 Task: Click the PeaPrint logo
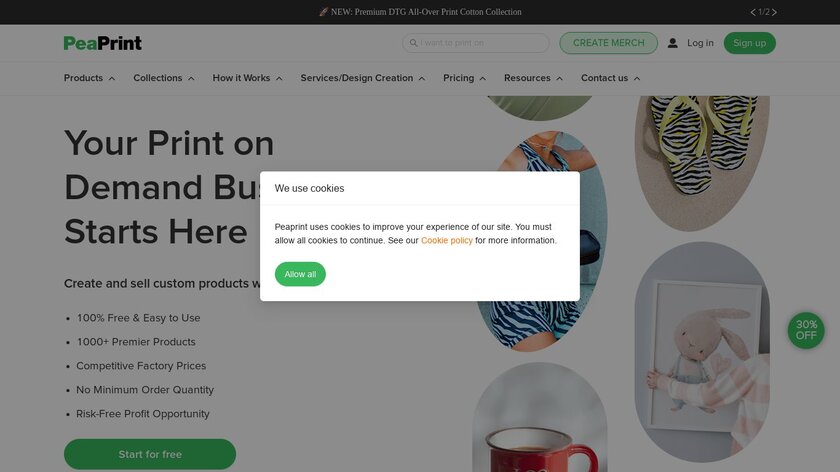point(103,43)
